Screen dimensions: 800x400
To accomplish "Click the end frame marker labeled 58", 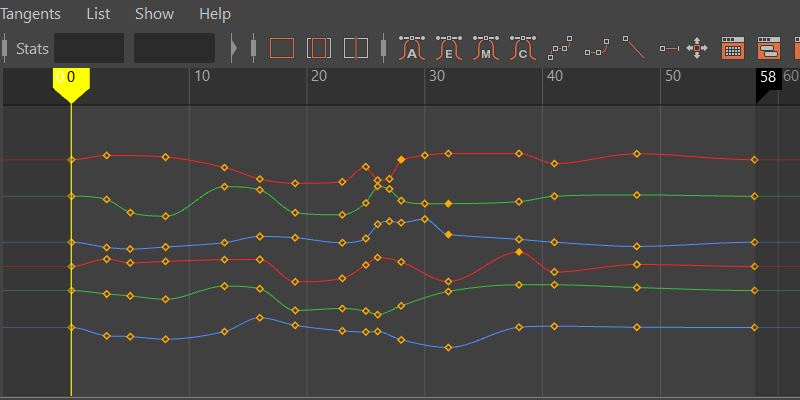I will click(x=767, y=78).
